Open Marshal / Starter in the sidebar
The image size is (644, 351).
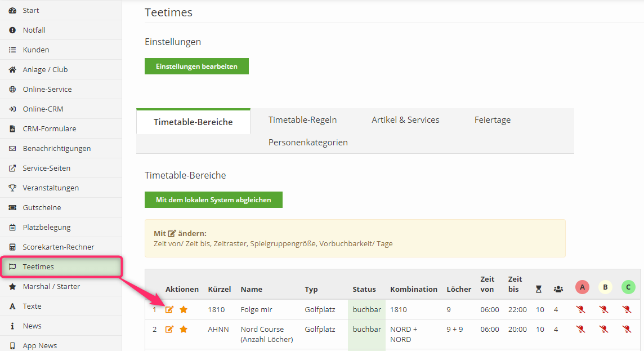point(51,286)
